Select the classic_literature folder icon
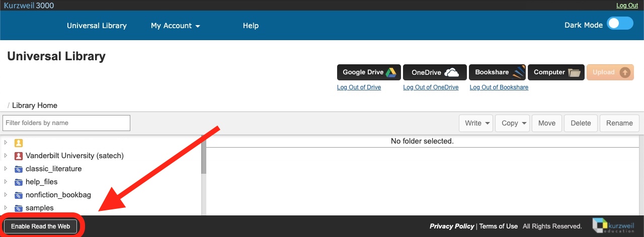The height and width of the screenshot is (237, 644). tap(19, 169)
